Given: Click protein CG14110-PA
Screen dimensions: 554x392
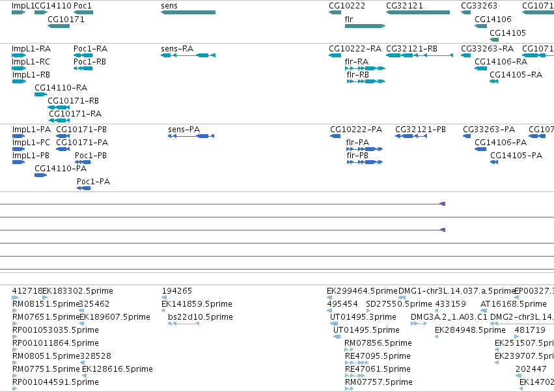Looking at the screenshot, I should [x=61, y=169].
